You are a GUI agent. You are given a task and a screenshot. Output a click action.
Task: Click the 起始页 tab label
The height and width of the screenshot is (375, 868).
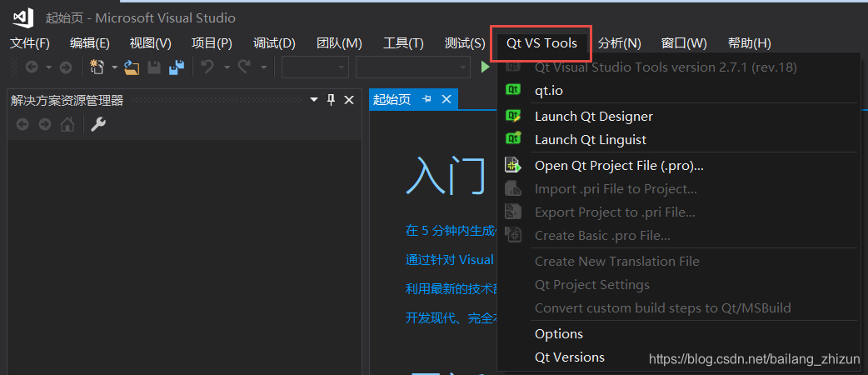point(392,100)
